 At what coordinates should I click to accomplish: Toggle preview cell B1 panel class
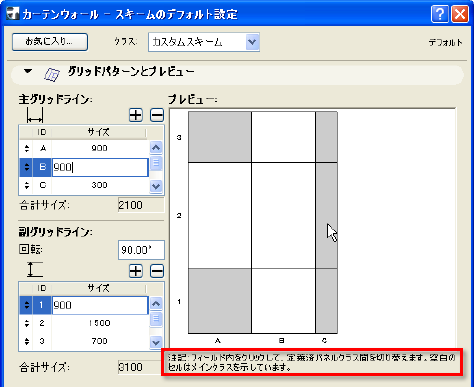point(283,301)
